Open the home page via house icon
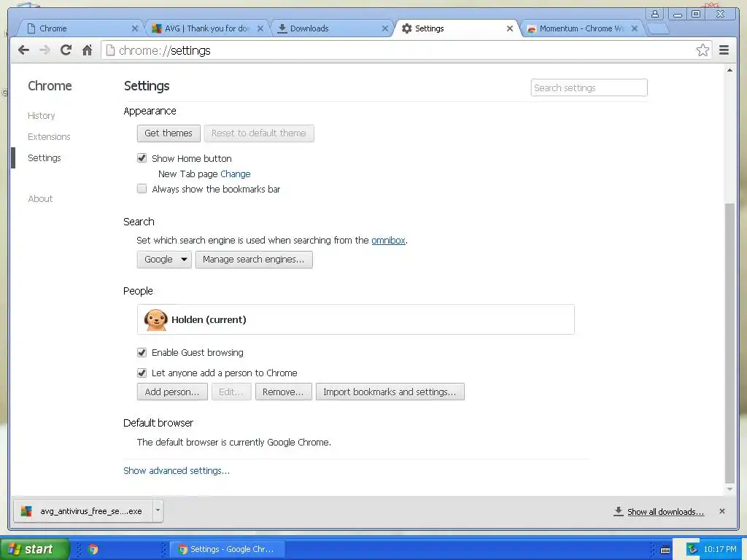Viewport: 747px width, 560px height. click(88, 50)
